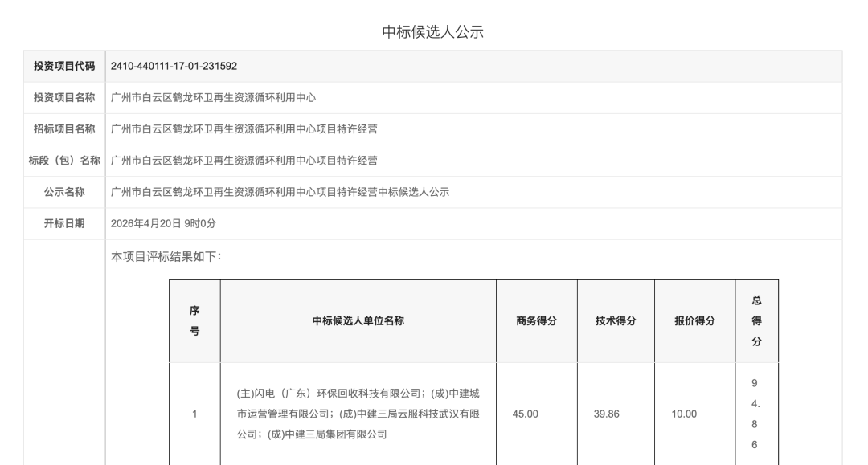Select the 公示名称 value ending in 中标候选人公示
868x465 pixels.
(x=280, y=192)
